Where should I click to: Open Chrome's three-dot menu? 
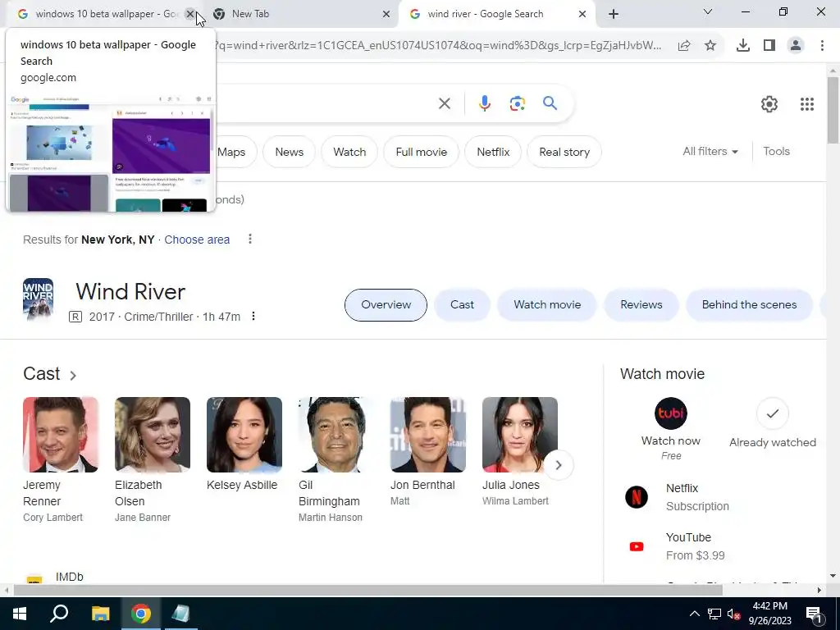coord(822,46)
